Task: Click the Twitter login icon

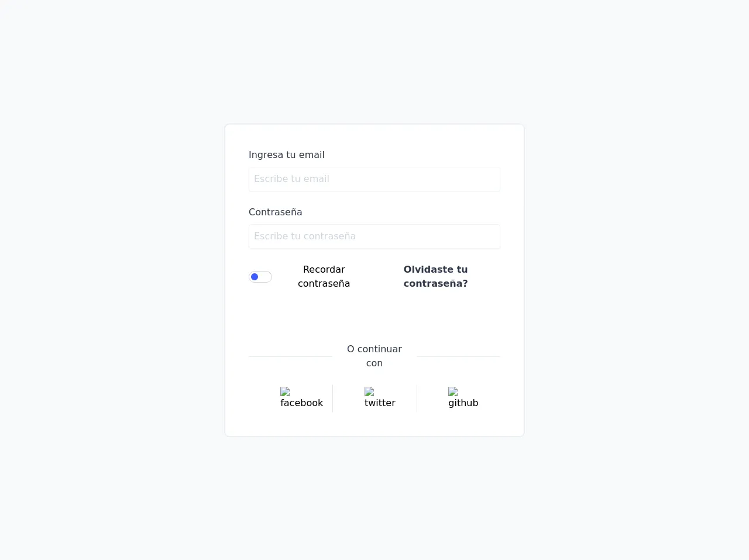Action: (369, 391)
